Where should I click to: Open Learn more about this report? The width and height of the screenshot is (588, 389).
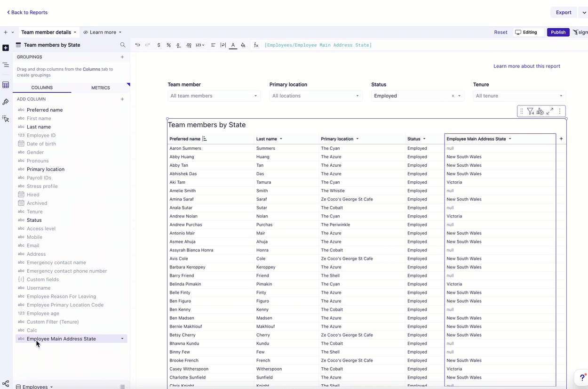(526, 66)
